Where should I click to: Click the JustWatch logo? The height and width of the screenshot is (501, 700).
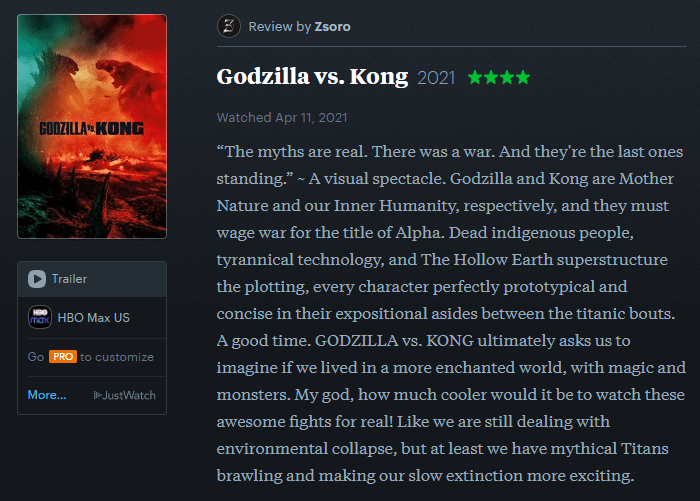[125, 395]
